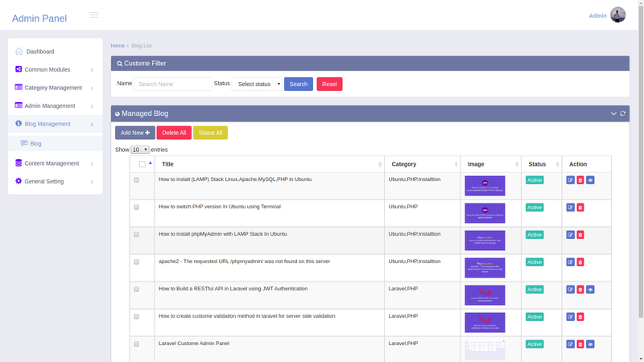Click the page vertical scrollbar
This screenshot has height=362, width=644.
point(641,160)
